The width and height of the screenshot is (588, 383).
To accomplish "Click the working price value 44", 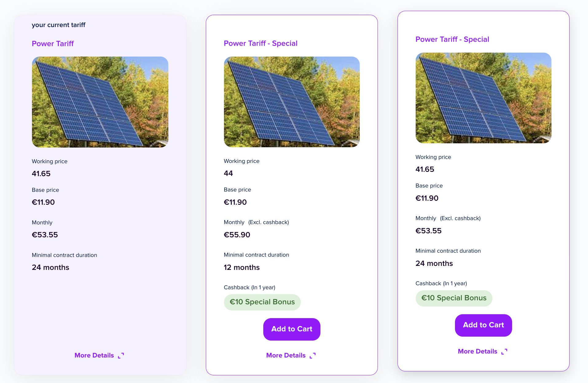I will tap(228, 173).
